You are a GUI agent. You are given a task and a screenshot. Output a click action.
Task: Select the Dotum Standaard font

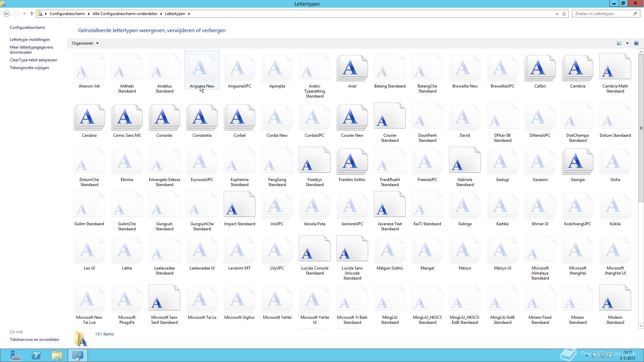pyautogui.click(x=615, y=121)
